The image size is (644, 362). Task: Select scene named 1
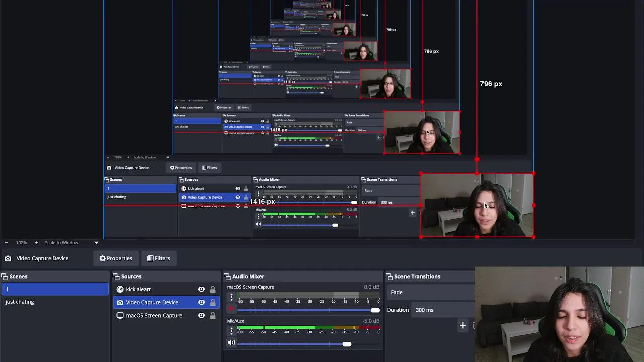[54, 289]
